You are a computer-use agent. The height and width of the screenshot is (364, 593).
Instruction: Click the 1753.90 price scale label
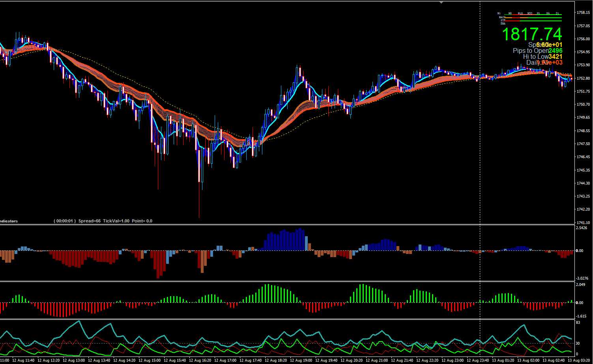pos(583,65)
